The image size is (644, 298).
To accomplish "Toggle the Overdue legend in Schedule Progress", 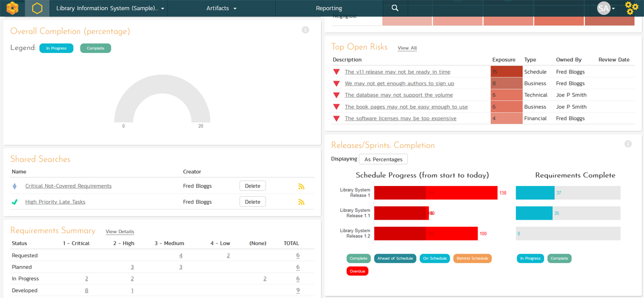I will (x=357, y=271).
